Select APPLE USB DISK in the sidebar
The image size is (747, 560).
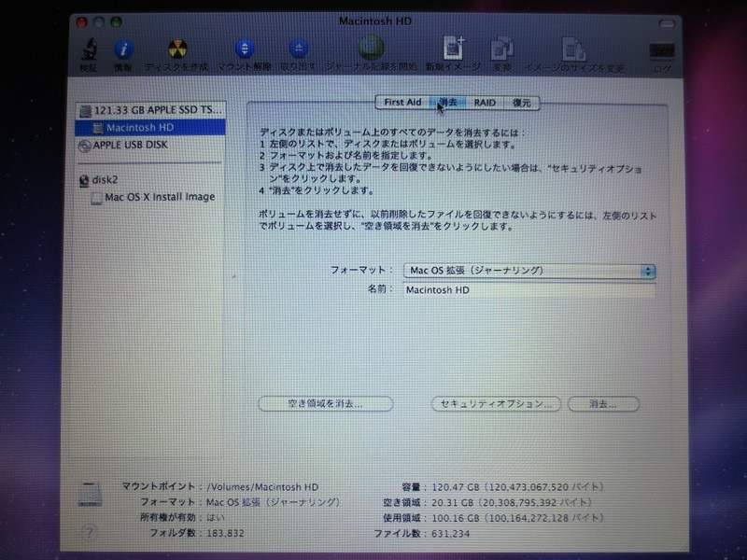point(150,146)
